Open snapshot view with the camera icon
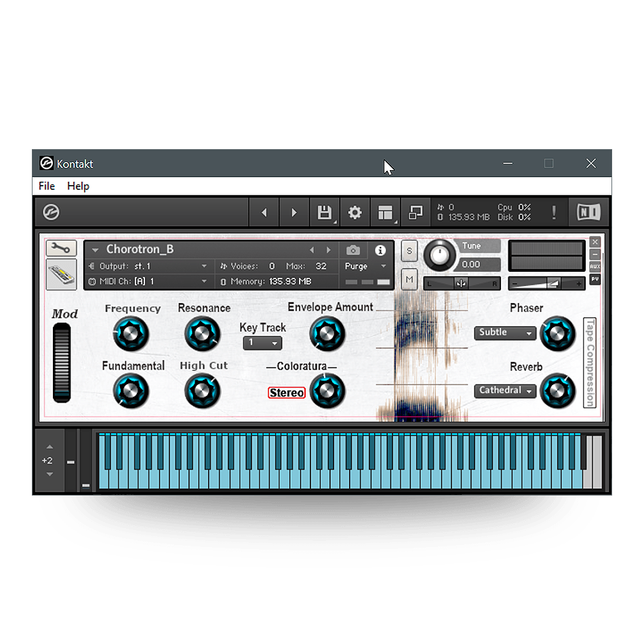 point(353,250)
